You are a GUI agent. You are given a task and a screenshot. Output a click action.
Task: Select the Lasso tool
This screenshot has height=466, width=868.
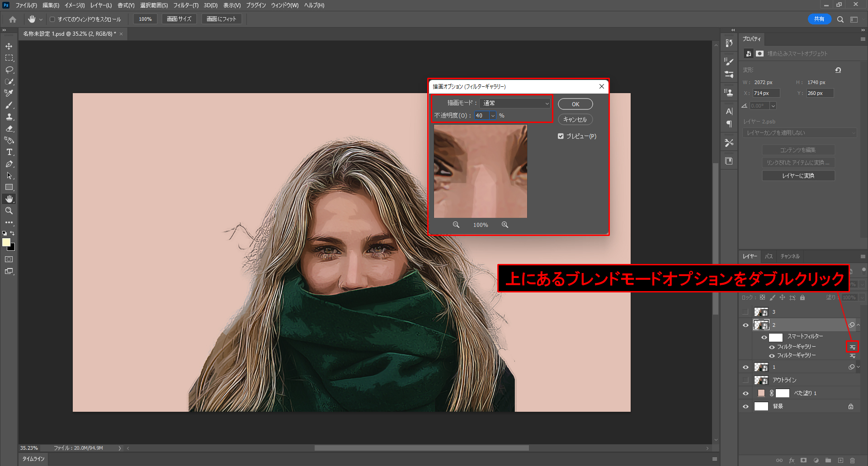point(9,70)
